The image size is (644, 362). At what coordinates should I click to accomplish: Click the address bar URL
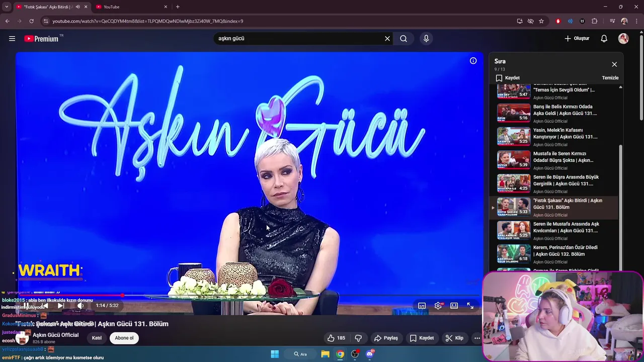148,21
